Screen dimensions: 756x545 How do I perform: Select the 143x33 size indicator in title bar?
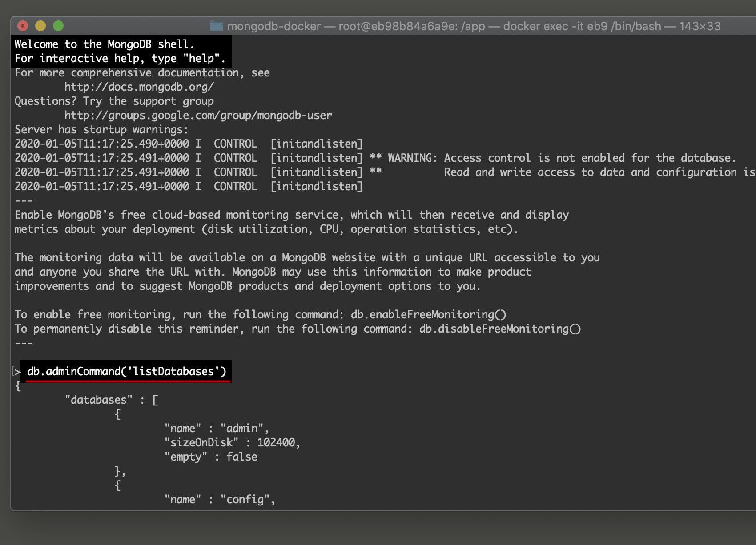pyautogui.click(x=701, y=27)
